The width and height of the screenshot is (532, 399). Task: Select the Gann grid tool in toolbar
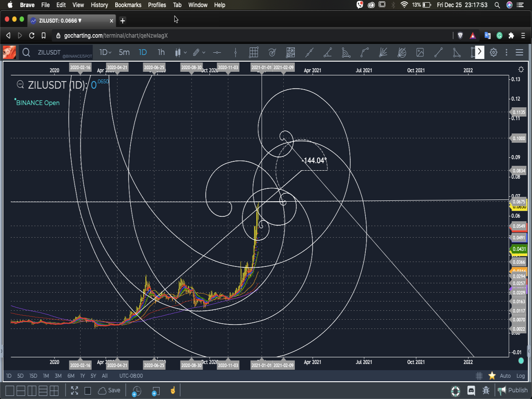click(290, 52)
